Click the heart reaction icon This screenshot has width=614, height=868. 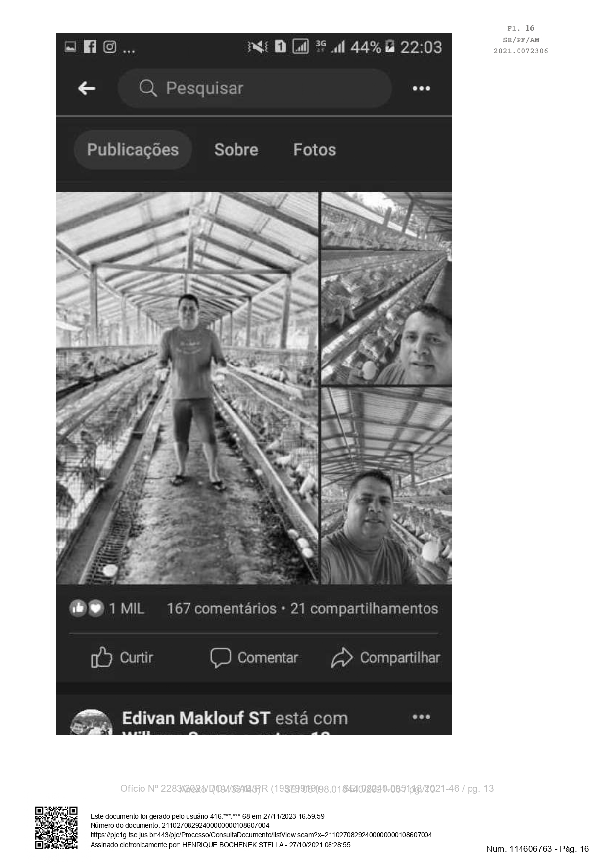tap(96, 608)
